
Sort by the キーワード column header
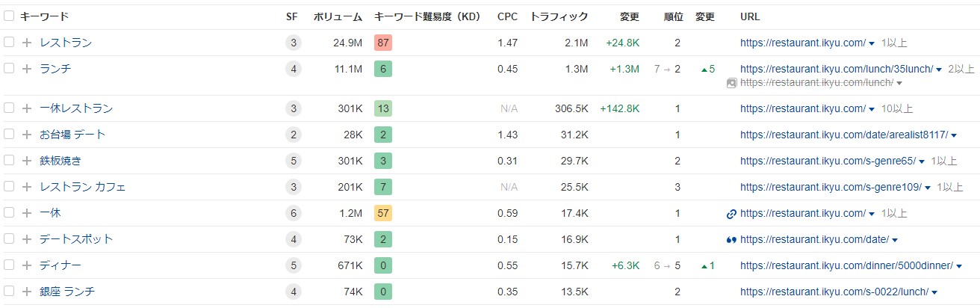[x=45, y=16]
